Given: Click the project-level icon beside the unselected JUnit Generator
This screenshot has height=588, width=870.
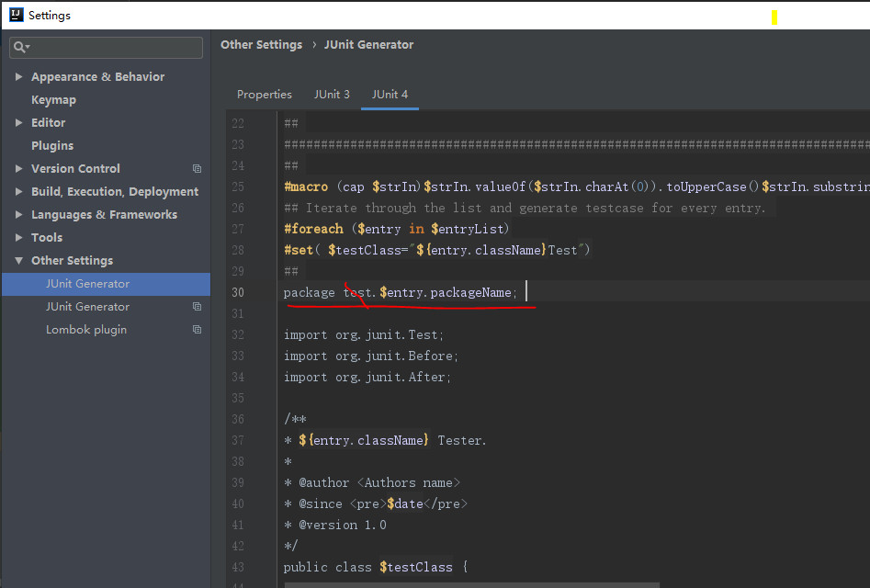Looking at the screenshot, I should pyautogui.click(x=197, y=307).
